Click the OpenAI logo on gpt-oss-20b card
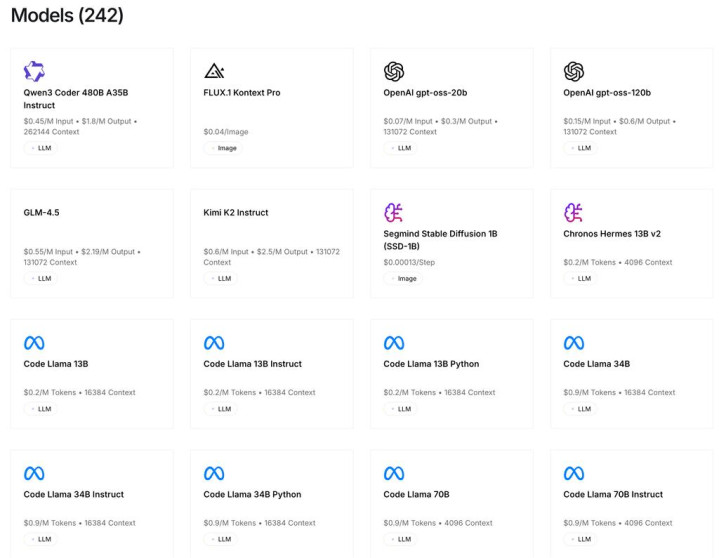This screenshot has height=558, width=719. (x=394, y=71)
